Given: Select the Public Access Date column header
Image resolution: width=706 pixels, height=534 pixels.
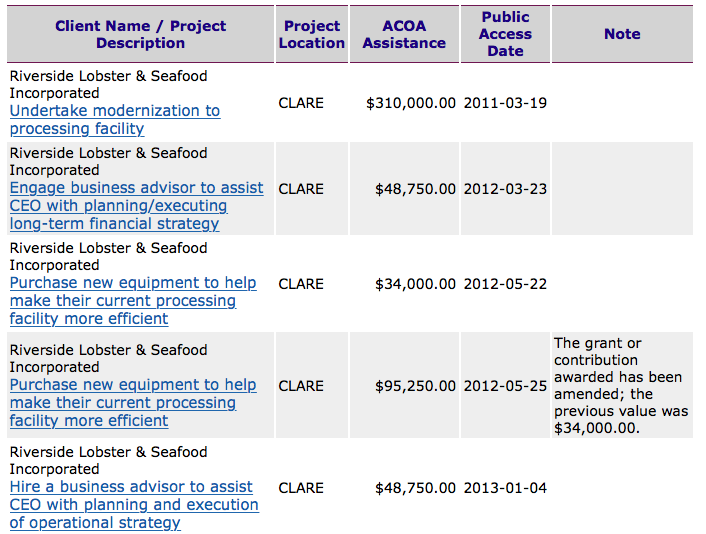Looking at the screenshot, I should point(505,34).
